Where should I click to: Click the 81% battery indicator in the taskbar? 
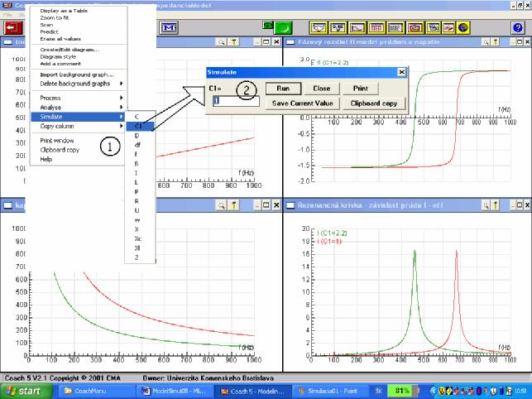pyautogui.click(x=402, y=392)
